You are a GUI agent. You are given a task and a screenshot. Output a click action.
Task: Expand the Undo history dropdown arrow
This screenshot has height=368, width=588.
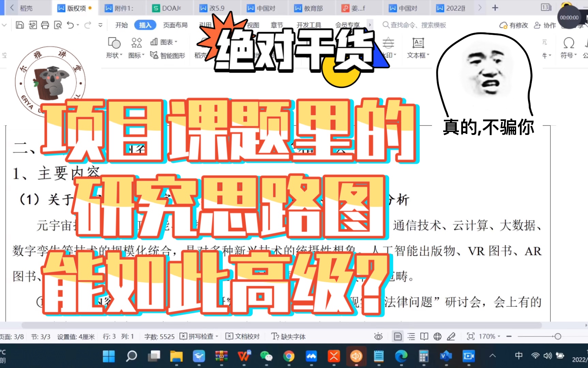pos(78,25)
